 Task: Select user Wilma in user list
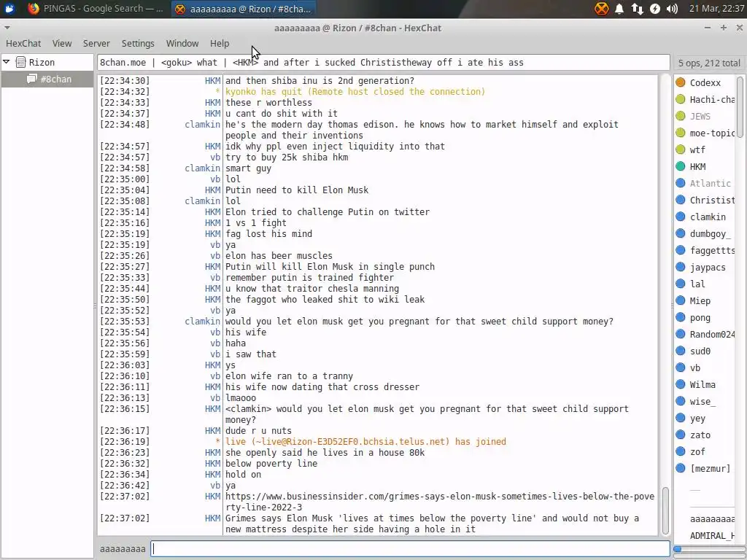(x=704, y=384)
